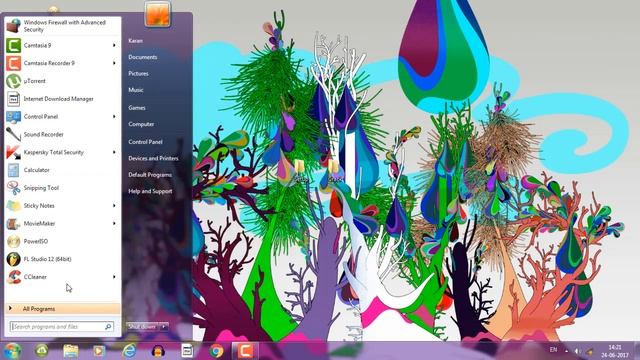Expand Camtasia Recorder 9 submenu arrow
Image resolution: width=640 pixels, height=360 pixels.
114,63
